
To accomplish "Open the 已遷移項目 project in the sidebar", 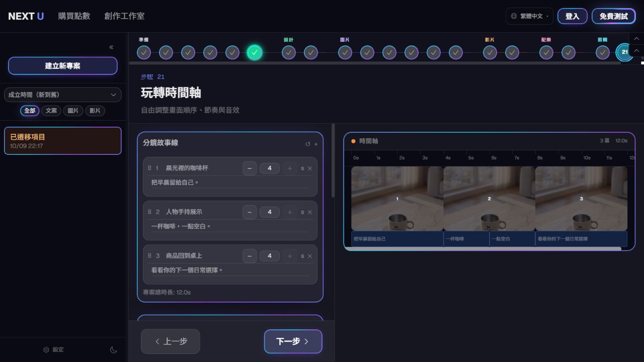I will 62,141.
